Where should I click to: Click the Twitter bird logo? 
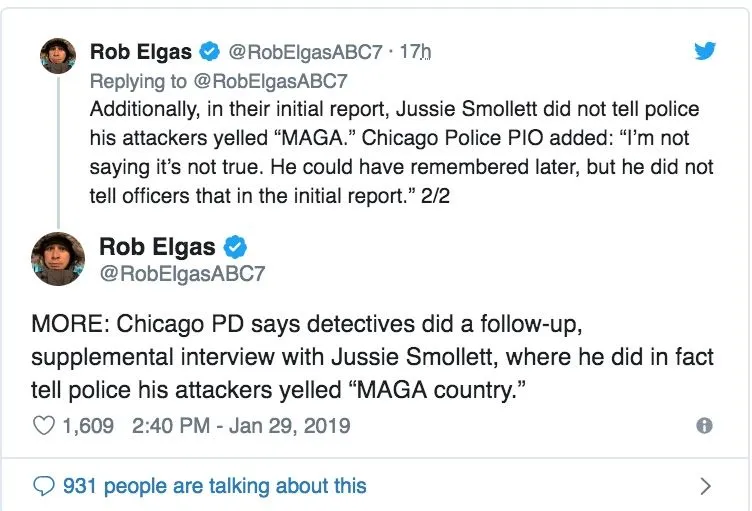coord(706,51)
